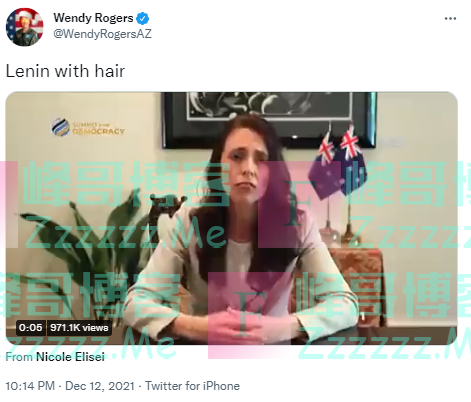Click the 0:05 video duration badge
This screenshot has height=402, width=471.
point(31,328)
